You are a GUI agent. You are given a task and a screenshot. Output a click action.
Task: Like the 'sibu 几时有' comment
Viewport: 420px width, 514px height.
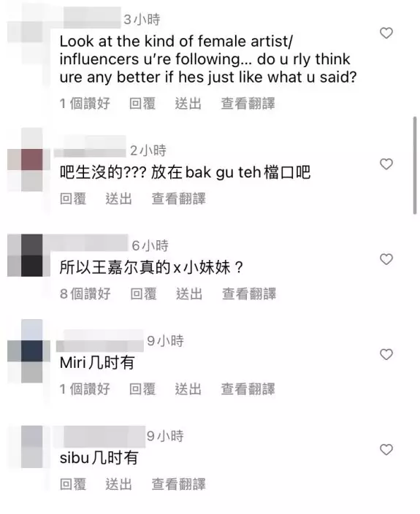click(x=386, y=450)
